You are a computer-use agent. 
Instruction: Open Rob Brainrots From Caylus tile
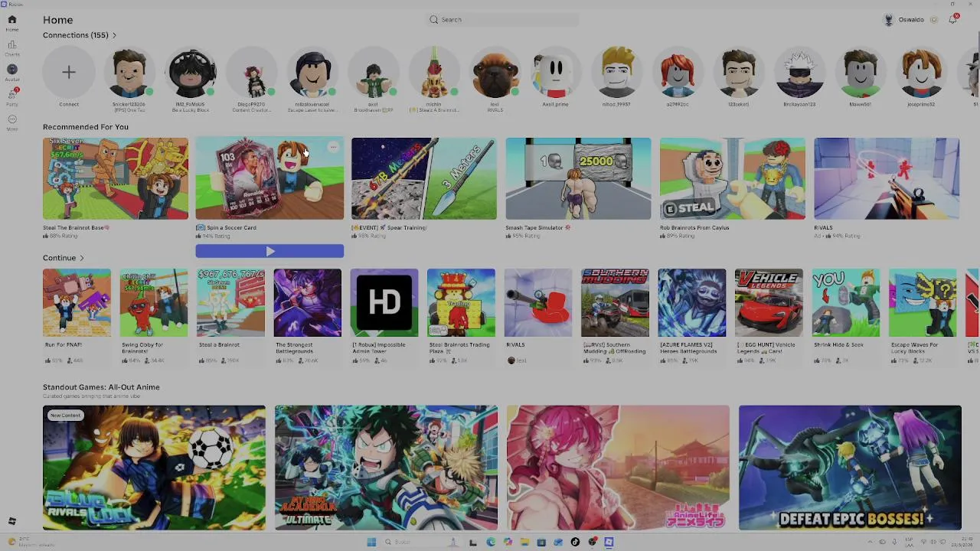point(733,178)
